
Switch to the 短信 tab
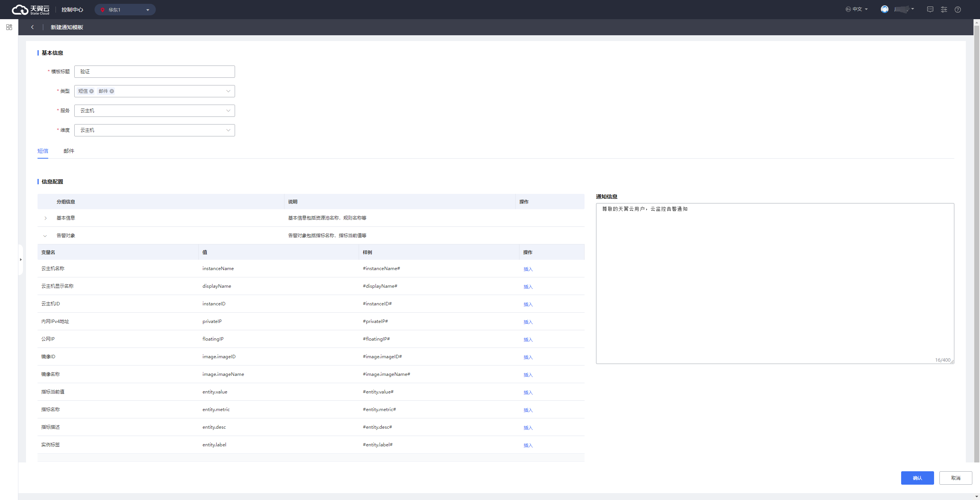pyautogui.click(x=43, y=151)
